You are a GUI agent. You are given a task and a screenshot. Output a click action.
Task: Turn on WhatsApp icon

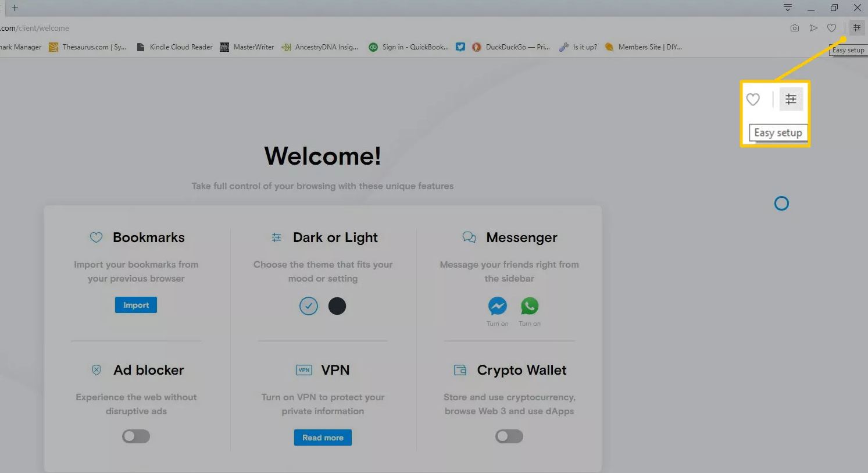[530, 305]
